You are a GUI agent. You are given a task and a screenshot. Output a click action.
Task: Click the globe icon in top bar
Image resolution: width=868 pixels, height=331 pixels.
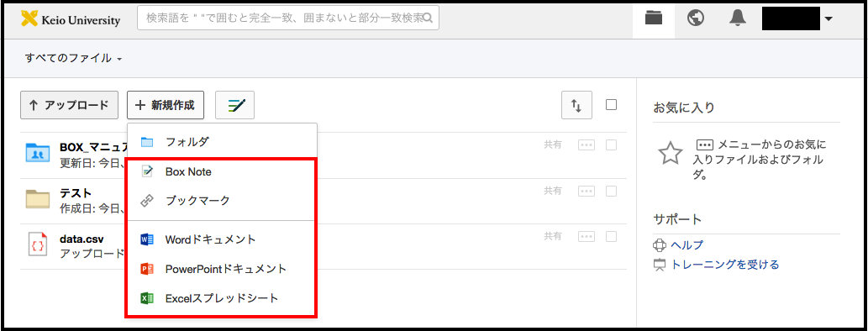click(695, 18)
